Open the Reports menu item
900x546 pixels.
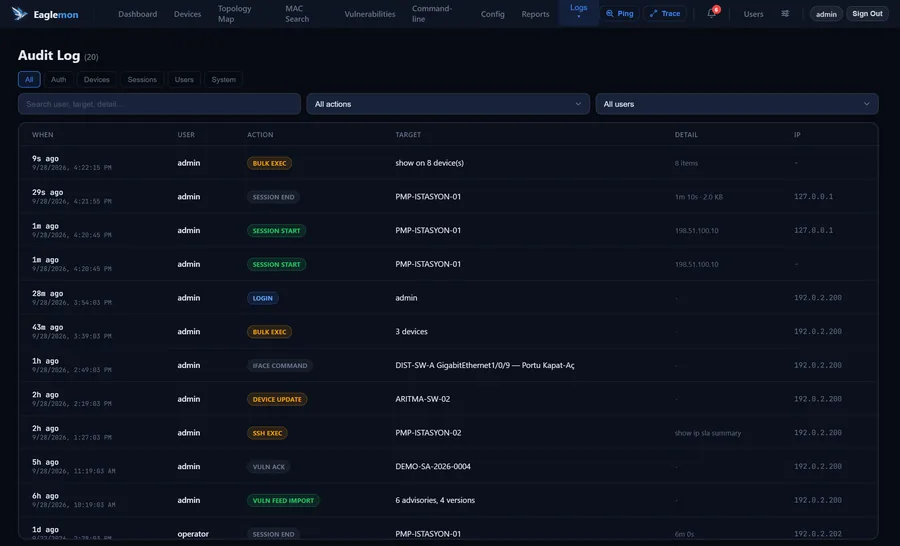tap(535, 14)
